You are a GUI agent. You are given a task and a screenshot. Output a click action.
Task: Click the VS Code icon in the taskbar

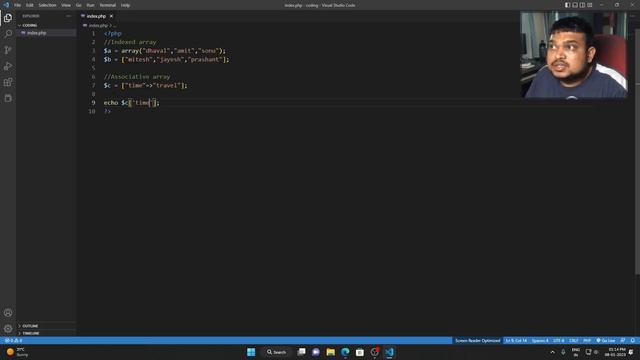point(389,352)
